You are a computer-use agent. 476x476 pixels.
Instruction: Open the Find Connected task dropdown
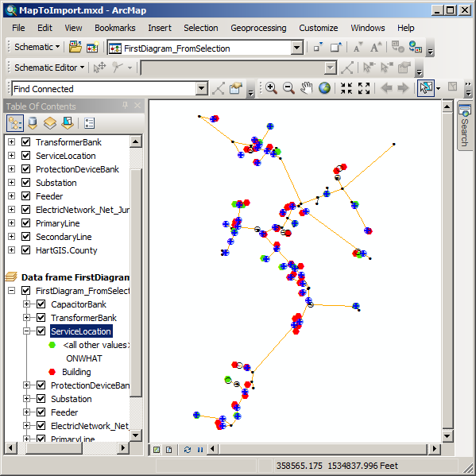pos(202,89)
